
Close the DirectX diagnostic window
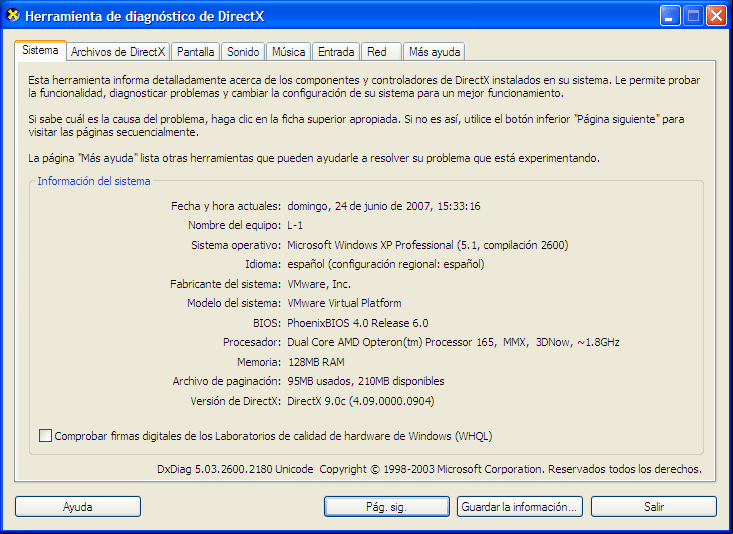click(x=716, y=16)
